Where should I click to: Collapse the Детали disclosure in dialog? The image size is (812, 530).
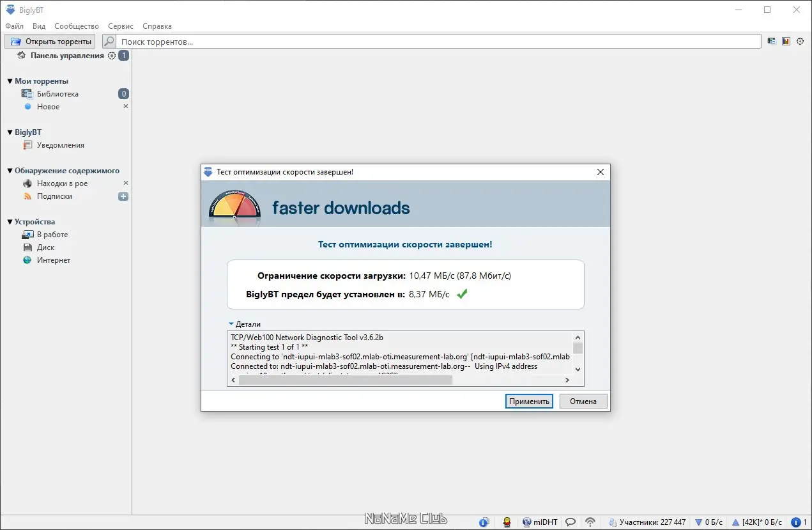231,324
